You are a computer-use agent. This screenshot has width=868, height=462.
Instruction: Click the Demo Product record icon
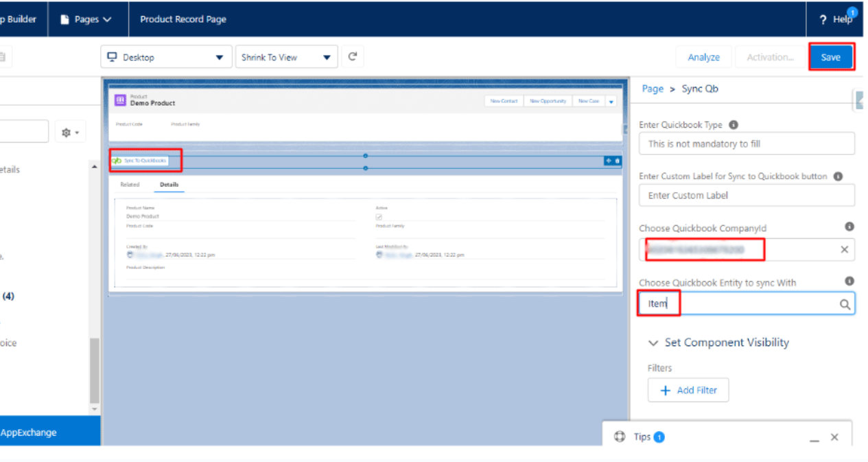click(x=121, y=100)
